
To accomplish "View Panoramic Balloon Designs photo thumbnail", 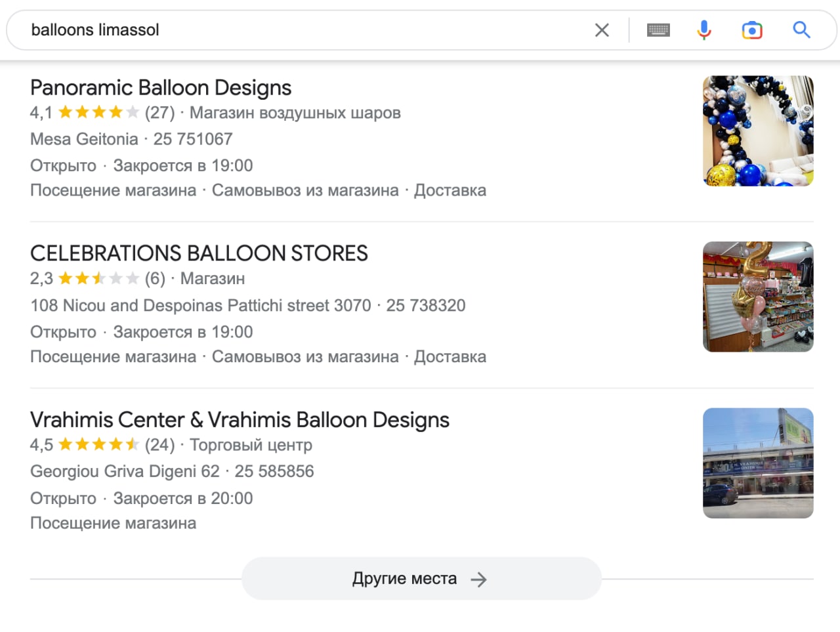I will point(758,131).
